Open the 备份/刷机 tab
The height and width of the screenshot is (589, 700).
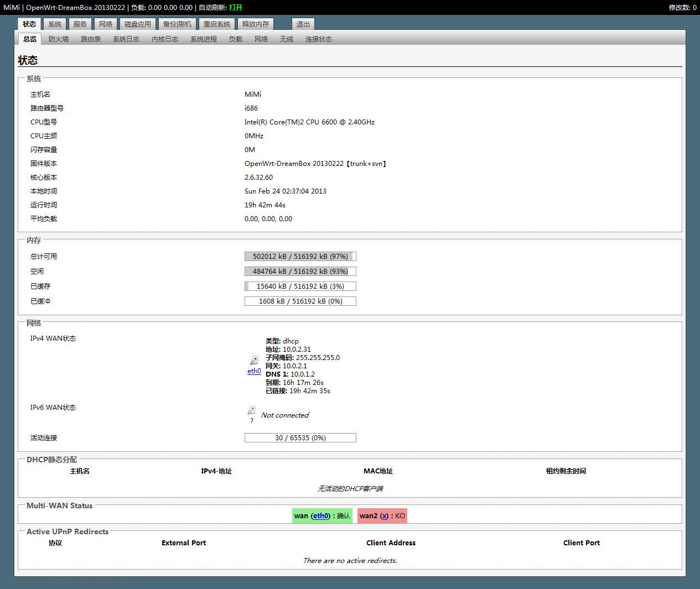click(177, 24)
